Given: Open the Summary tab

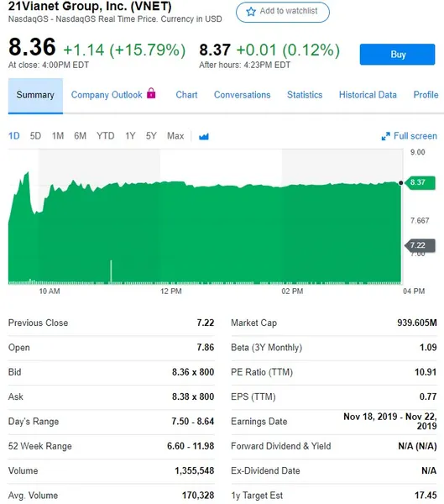Looking at the screenshot, I should 35,96.
